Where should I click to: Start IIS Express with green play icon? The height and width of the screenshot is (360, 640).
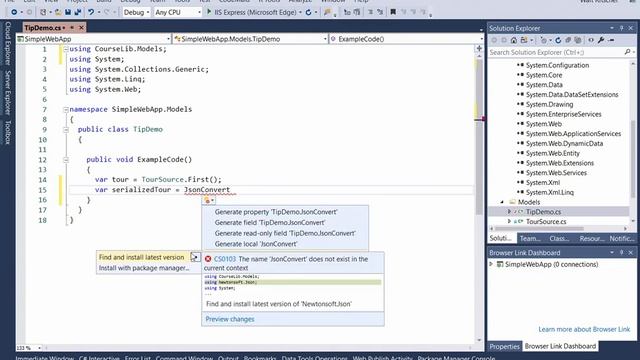click(209, 12)
